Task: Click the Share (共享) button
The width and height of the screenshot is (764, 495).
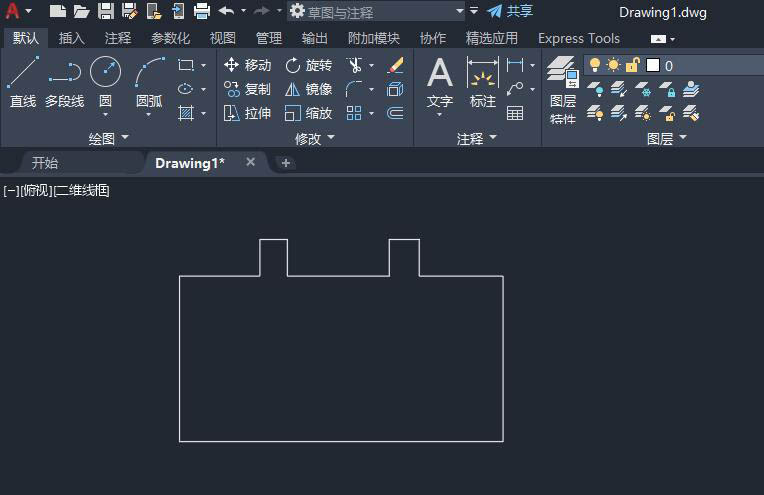Action: tap(510, 11)
